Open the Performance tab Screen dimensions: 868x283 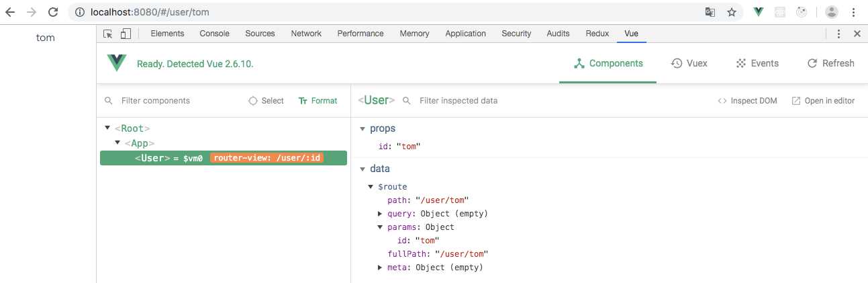click(360, 34)
